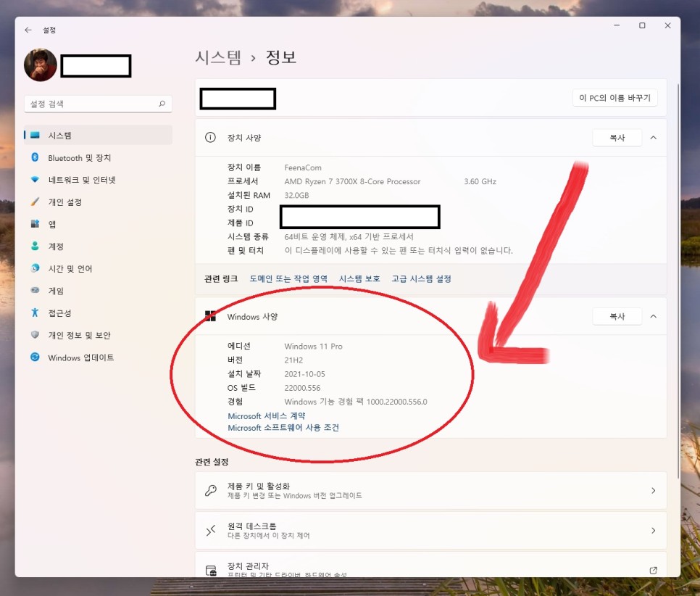This screenshot has height=596, width=700.
Task: Select the device name FeenaCom
Action: pyautogui.click(x=303, y=167)
